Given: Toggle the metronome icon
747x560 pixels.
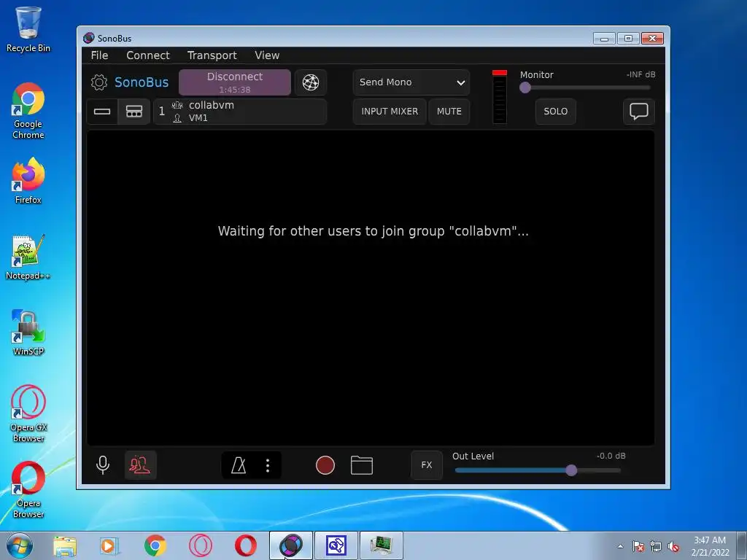Looking at the screenshot, I should [239, 465].
